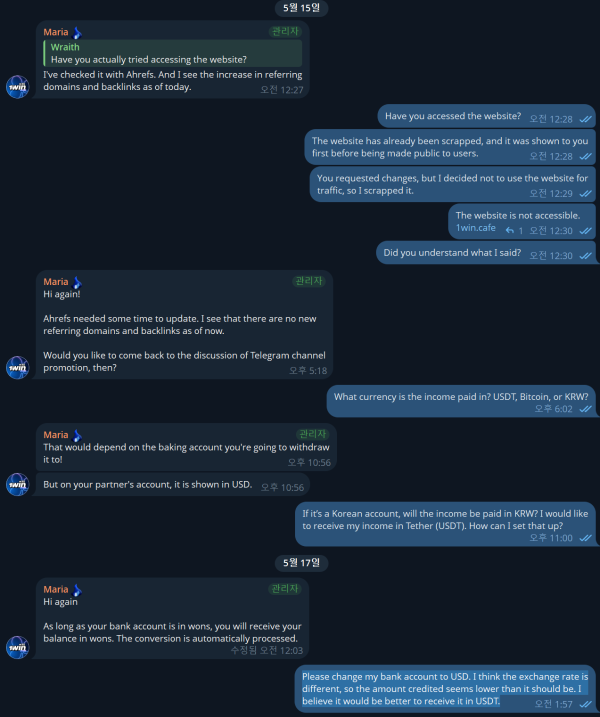Click the 관리자 admin badge on the first Maria message
The image size is (600, 717).
(x=285, y=31)
